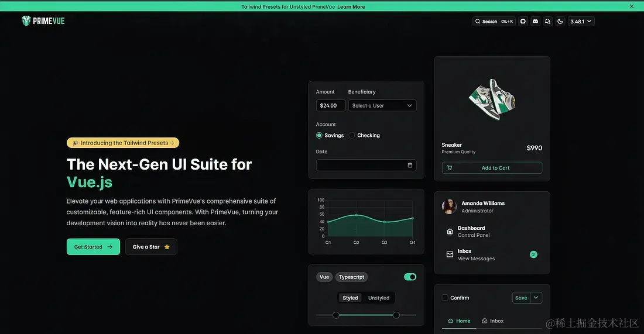Click the shopping cart icon

(x=449, y=167)
